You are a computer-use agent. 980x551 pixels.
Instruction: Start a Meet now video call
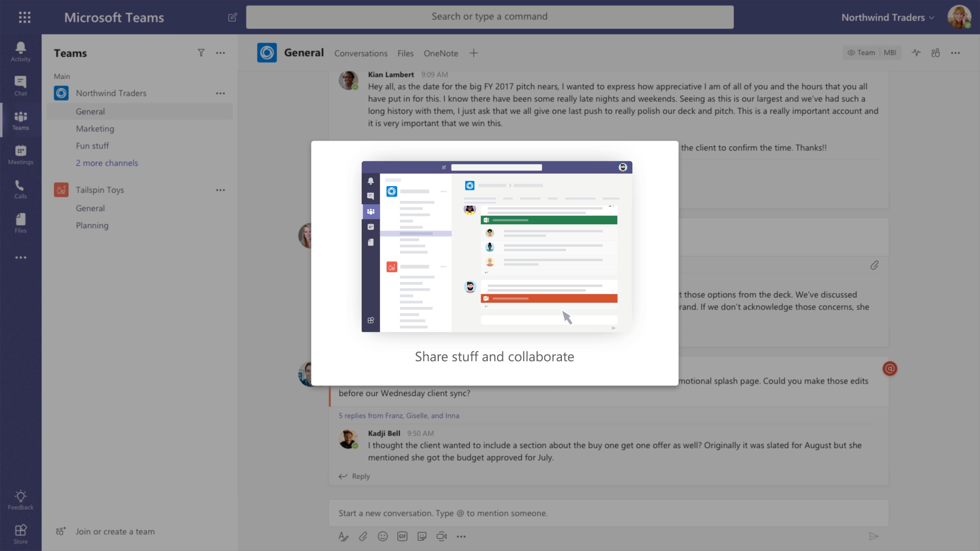[x=441, y=536]
